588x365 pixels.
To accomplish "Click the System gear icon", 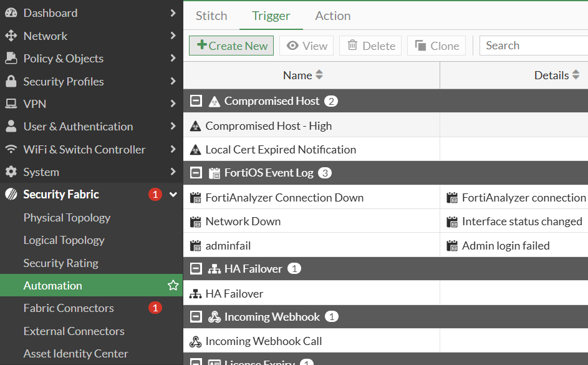I will 11,172.
